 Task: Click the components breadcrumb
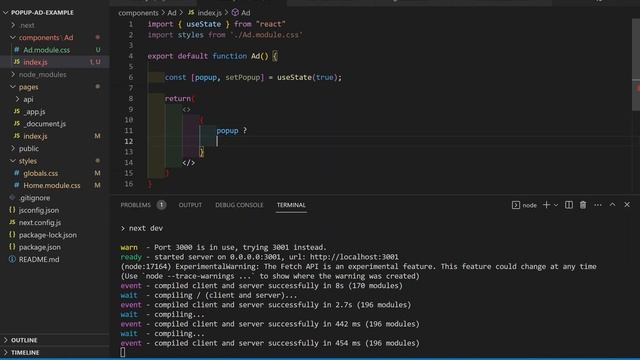point(138,13)
